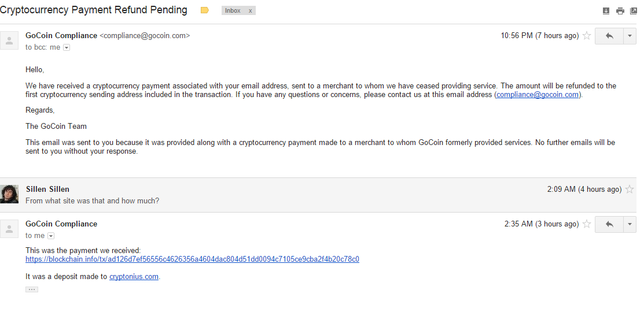Expand recipient details beside 'to me'
This screenshot has width=644, height=312.
pyautogui.click(x=51, y=236)
